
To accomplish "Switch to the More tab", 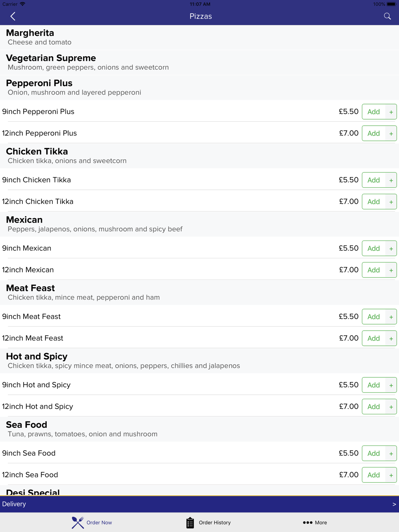I will click(315, 522).
